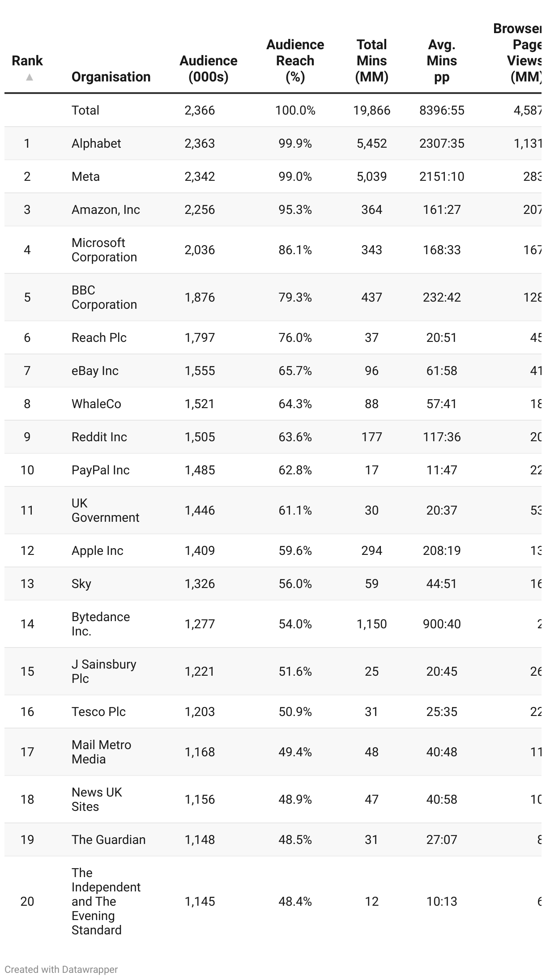Click The Guardian row
Viewport: 546px width, 980px height.
[x=273, y=839]
